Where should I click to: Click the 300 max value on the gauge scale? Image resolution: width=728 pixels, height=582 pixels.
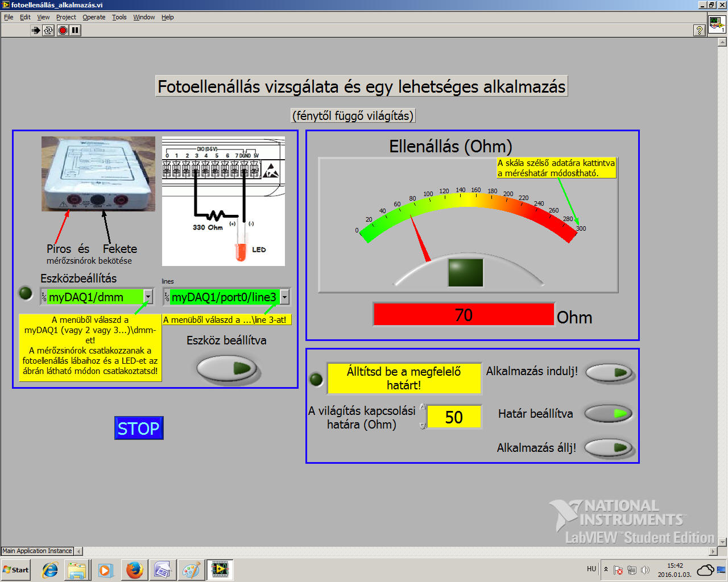coord(581,228)
